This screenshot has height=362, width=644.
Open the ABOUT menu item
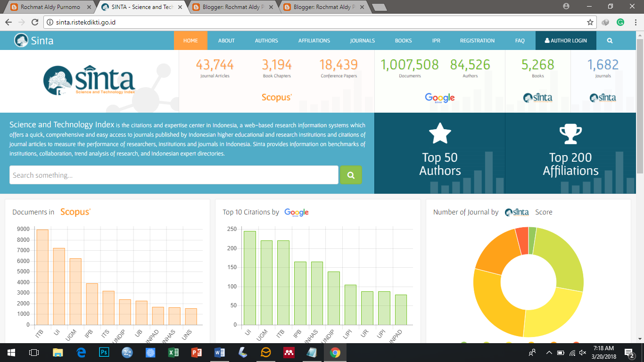pos(226,41)
